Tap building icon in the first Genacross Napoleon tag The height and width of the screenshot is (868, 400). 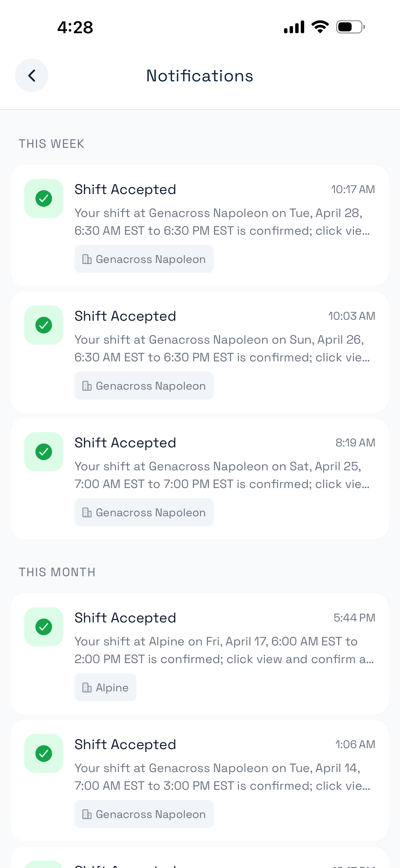87,259
